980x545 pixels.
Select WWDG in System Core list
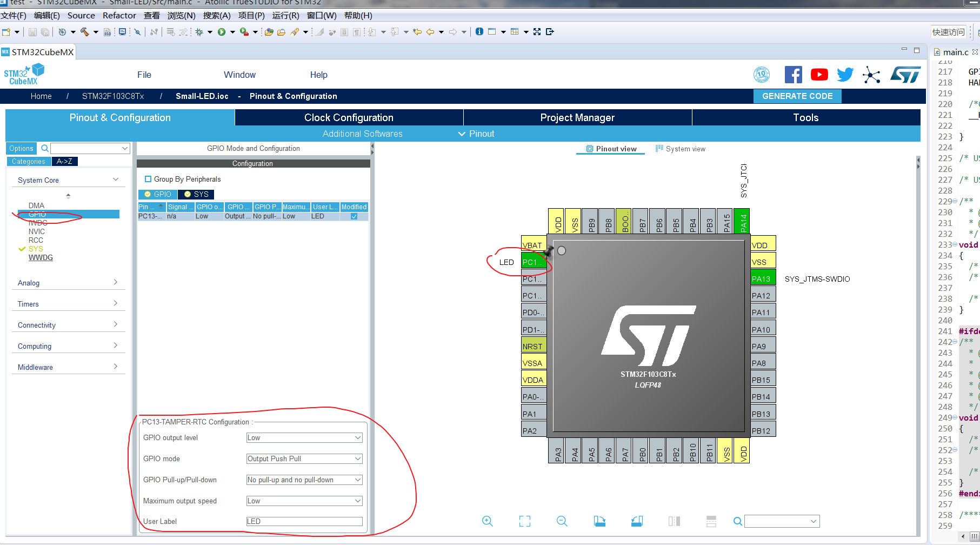pos(41,257)
